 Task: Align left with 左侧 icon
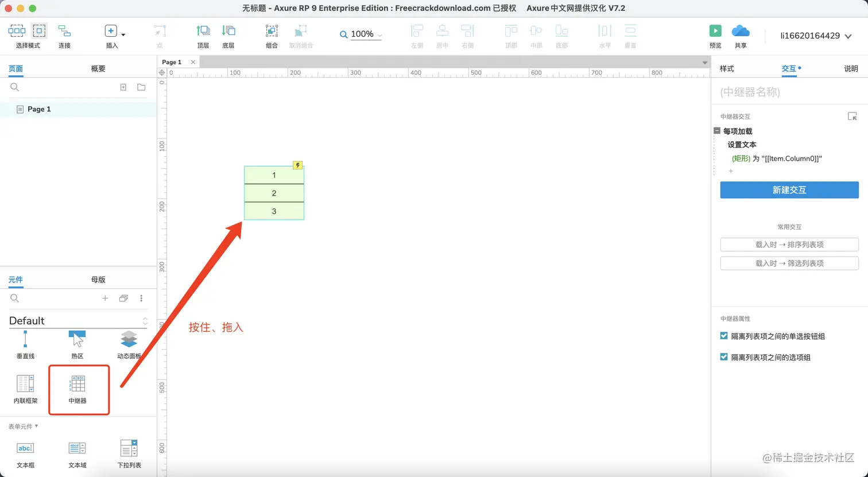coord(417,31)
